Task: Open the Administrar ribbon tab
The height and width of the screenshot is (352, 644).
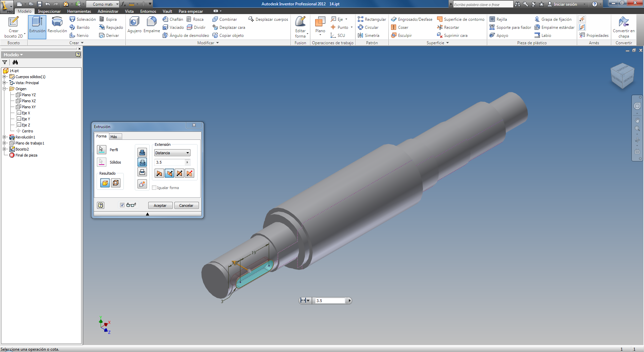Action: pyautogui.click(x=108, y=11)
